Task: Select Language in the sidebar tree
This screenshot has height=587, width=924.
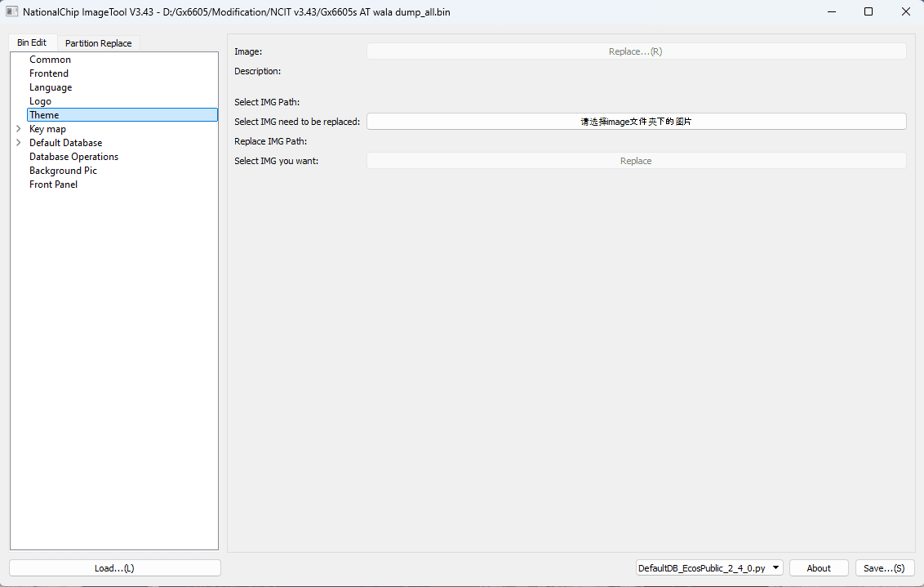Action: coord(51,87)
